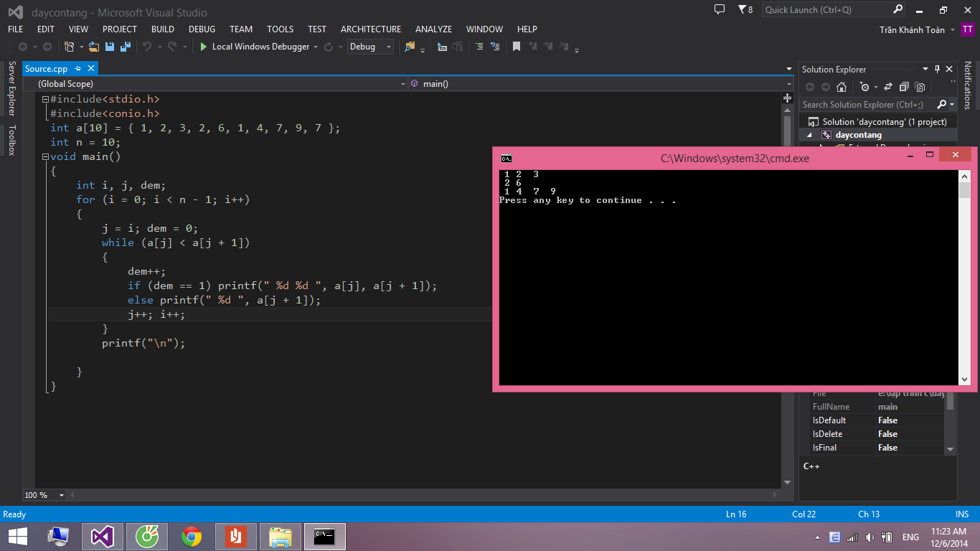The image size is (980, 551).
Task: Click the Undo toolbar icon
Action: (146, 47)
